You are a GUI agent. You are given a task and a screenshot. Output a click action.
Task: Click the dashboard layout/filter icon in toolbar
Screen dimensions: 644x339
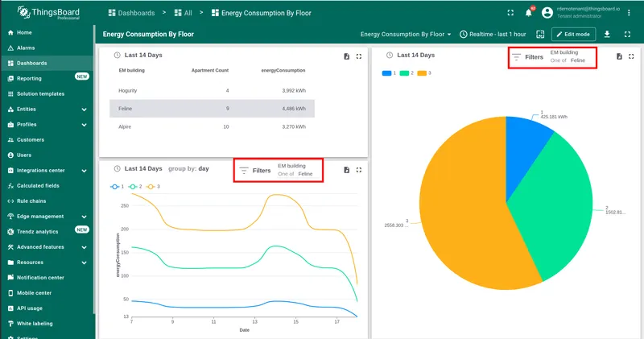[540, 34]
